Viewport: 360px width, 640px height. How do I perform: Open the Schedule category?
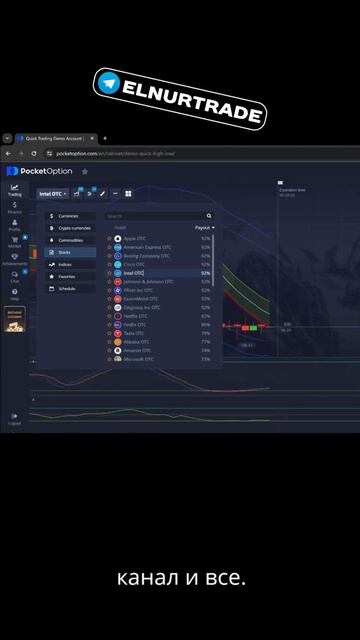point(70,289)
